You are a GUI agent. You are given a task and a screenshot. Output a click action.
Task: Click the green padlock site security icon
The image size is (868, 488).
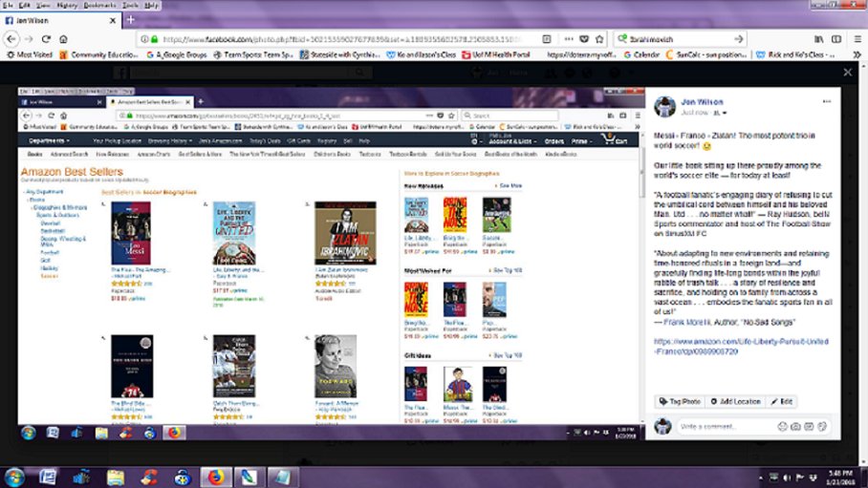coord(155,39)
